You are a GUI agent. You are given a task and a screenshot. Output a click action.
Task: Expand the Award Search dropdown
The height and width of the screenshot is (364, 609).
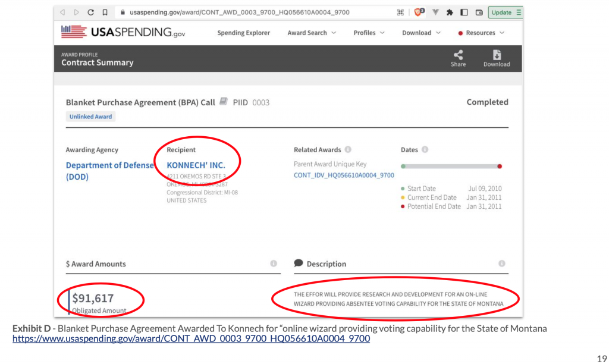(x=312, y=33)
